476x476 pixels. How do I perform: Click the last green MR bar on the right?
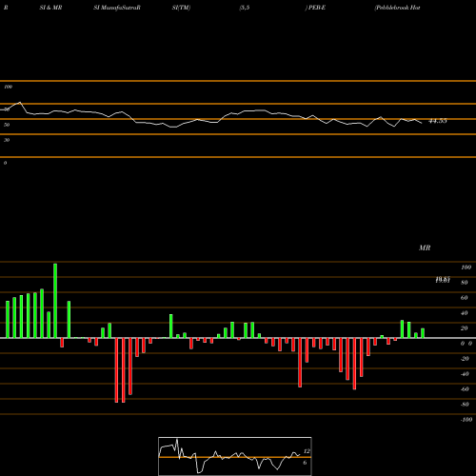(423, 333)
